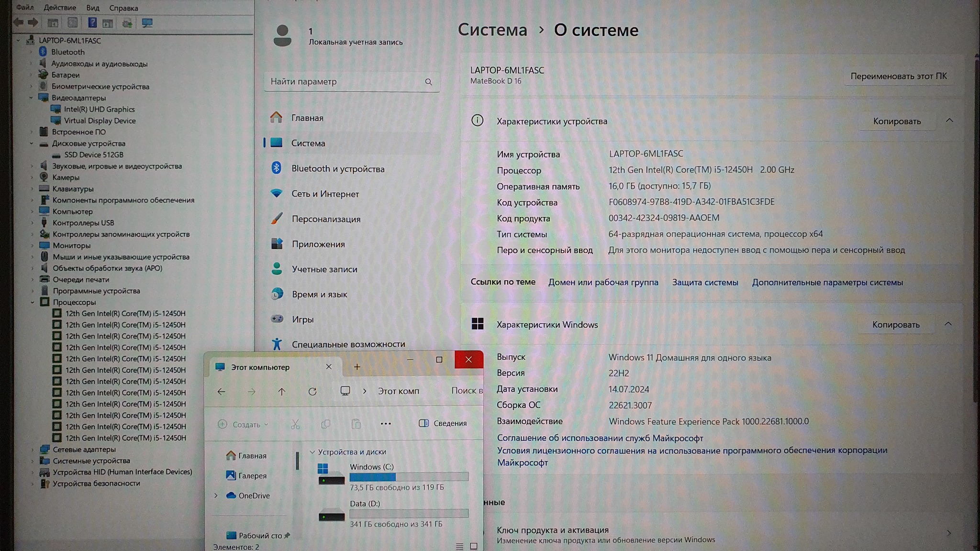Select SSD Device 512GB tree item
980x551 pixels.
click(x=94, y=154)
